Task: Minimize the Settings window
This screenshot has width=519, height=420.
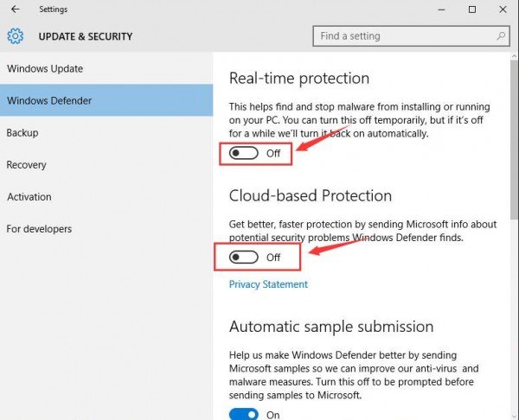Action: click(441, 10)
